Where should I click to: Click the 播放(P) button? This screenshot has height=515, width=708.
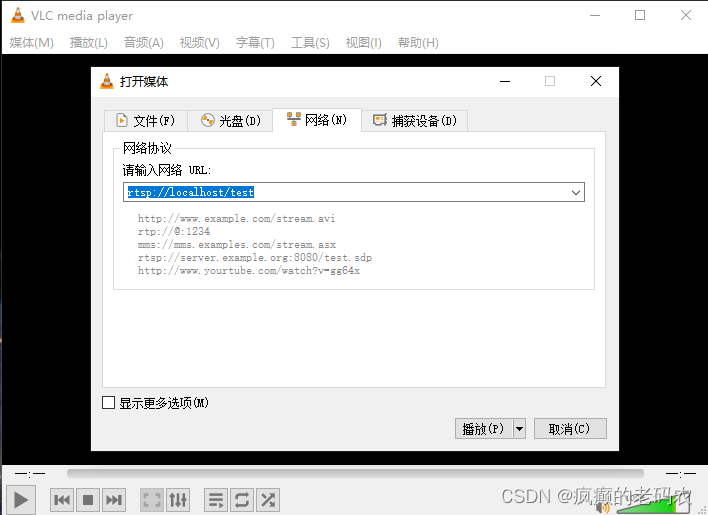pos(484,429)
